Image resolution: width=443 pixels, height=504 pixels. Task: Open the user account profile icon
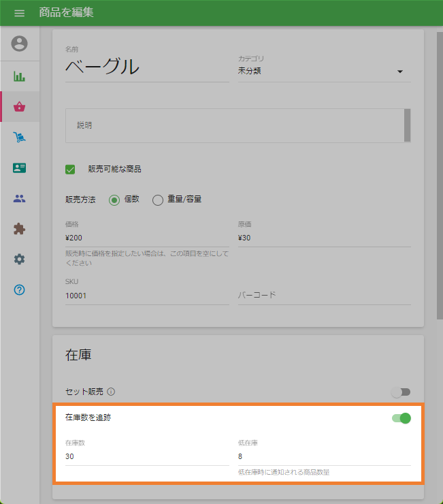pos(19,44)
